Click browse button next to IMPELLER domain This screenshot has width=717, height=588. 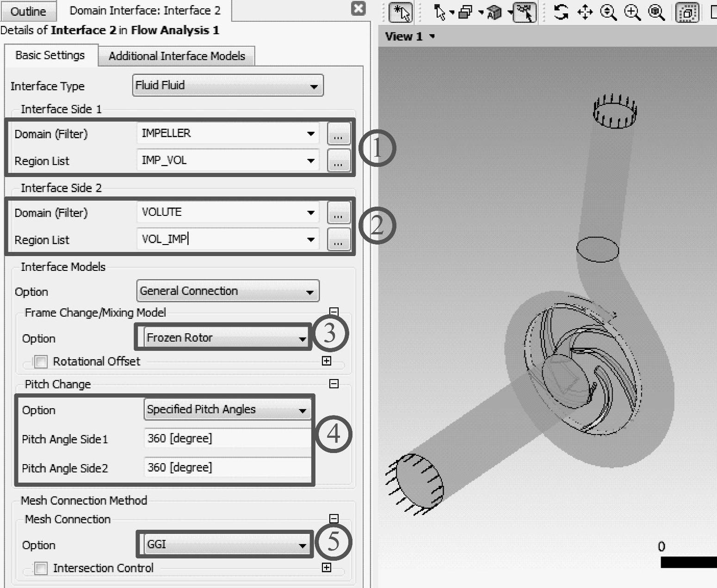click(339, 134)
